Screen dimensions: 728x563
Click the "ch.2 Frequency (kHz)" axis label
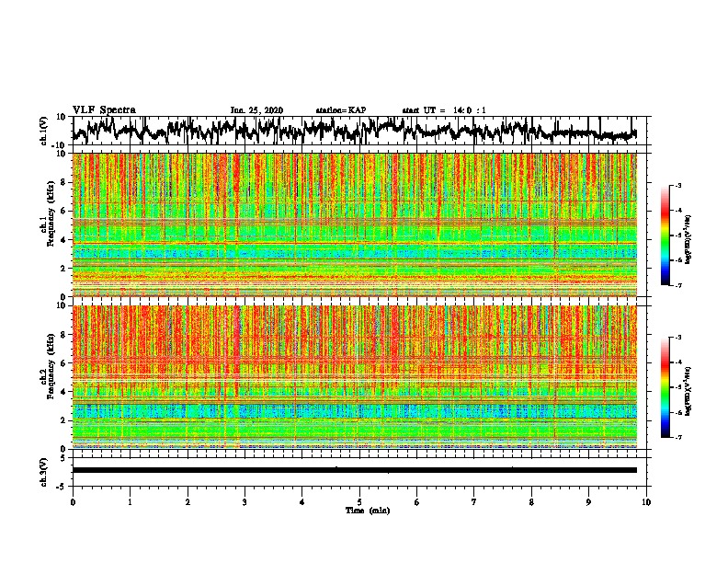(48, 366)
